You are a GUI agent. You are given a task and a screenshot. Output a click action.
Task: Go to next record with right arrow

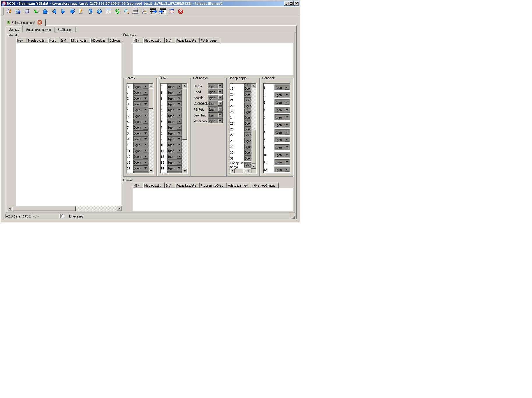coord(63,11)
